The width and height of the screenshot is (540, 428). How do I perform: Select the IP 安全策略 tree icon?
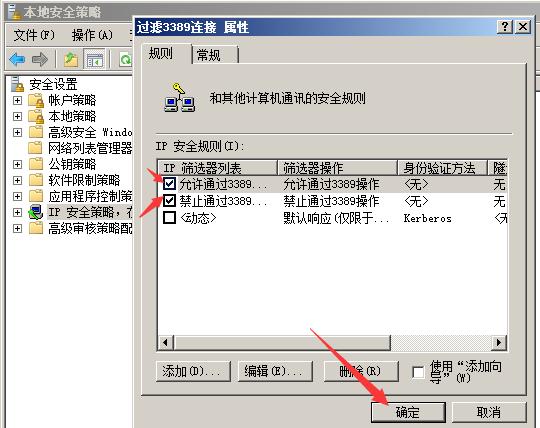coord(35,212)
